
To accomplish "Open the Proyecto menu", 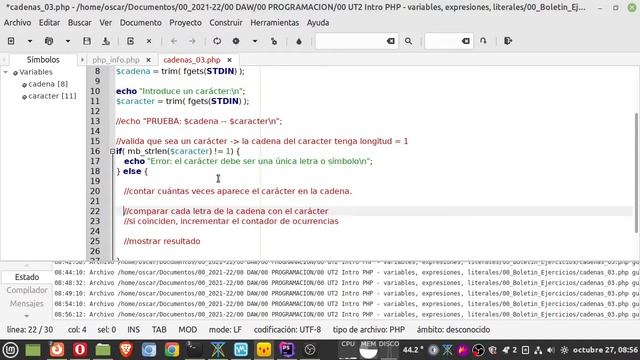I will (186, 23).
